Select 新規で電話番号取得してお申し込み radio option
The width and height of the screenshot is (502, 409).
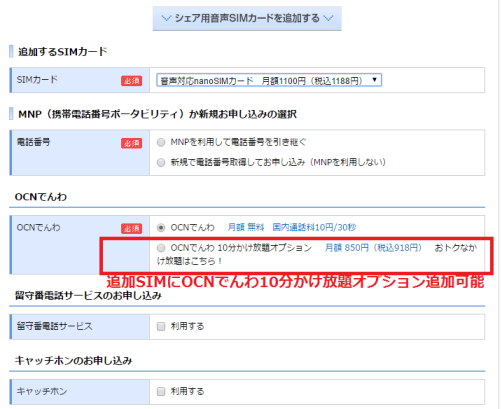[x=161, y=162]
